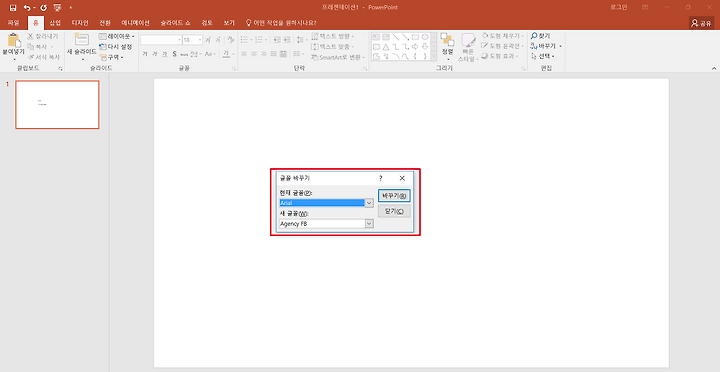The image size is (720, 372).
Task: Open 텍스트 방향 (Text Direction) dropdown
Action: pos(333,36)
